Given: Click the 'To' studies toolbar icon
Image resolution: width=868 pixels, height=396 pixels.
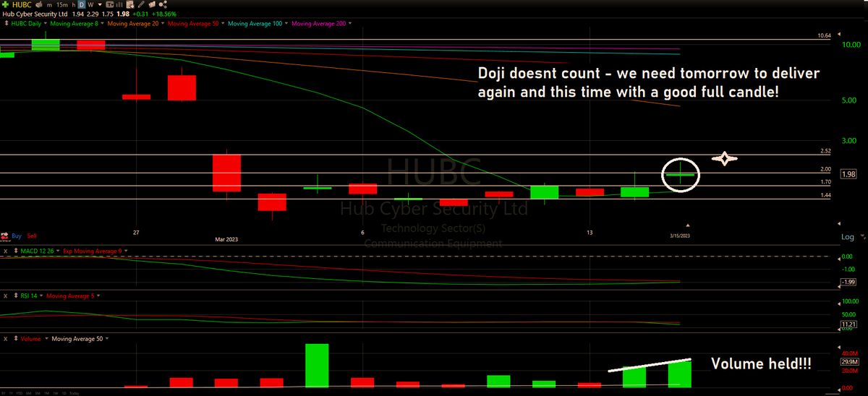Looking at the screenshot, I should (109, 4).
